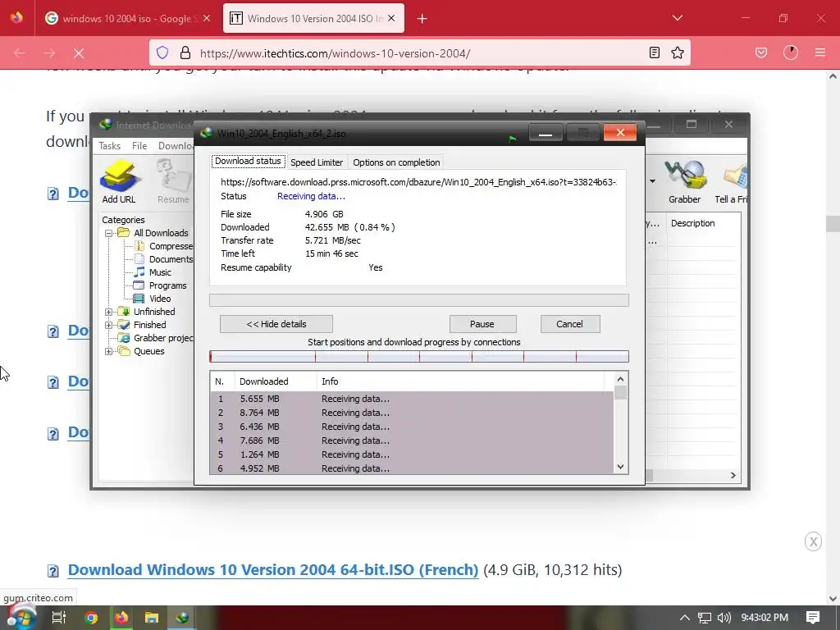
Task: Stop loading the page with the X button
Action: (79, 53)
